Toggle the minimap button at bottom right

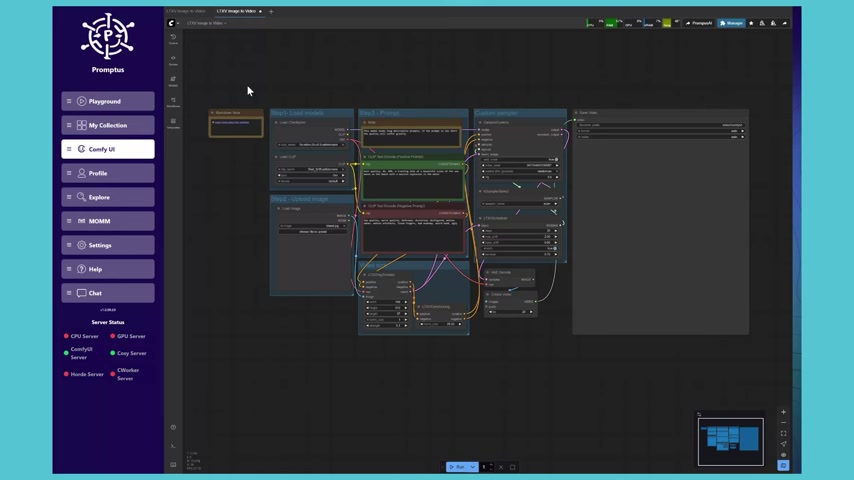point(783,465)
